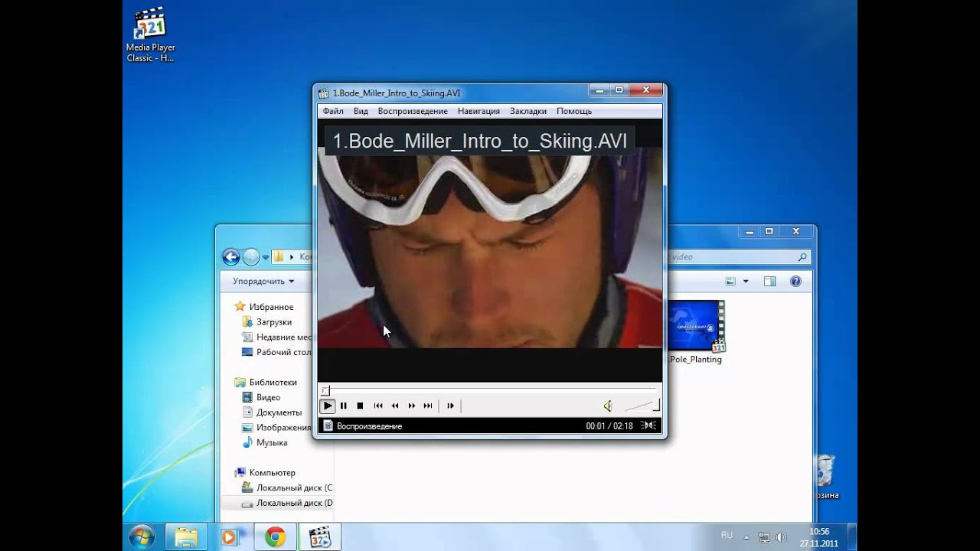Show hidden tray icons arrow
The height and width of the screenshot is (551, 980).
tap(746, 536)
